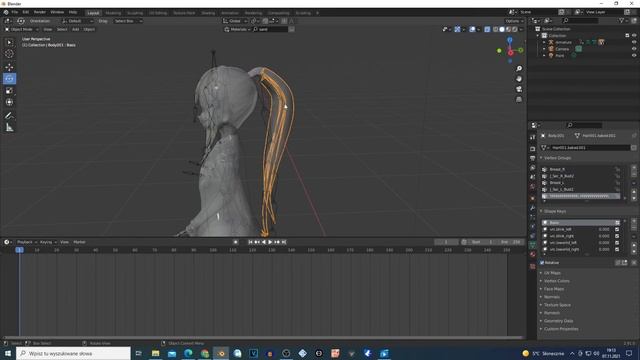Open File Explorer from the taskbar

(156, 353)
